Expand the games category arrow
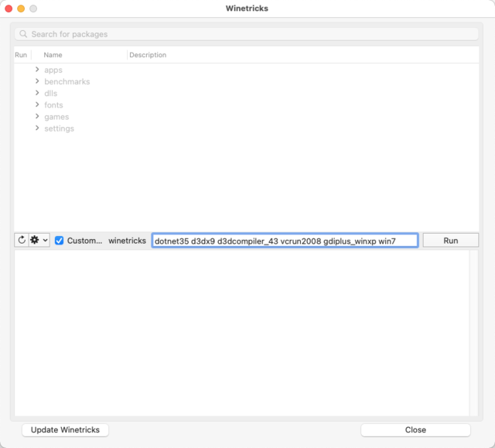This screenshot has width=495, height=448. (x=37, y=116)
